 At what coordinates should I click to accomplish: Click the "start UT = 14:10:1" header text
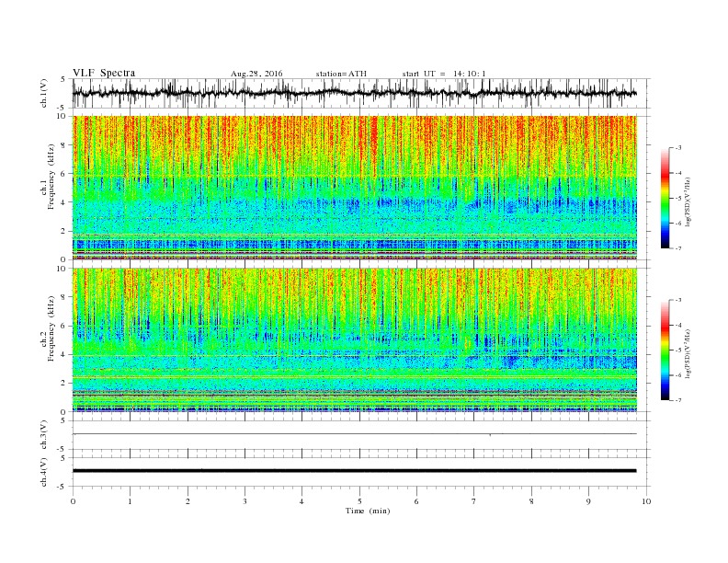pyautogui.click(x=444, y=74)
